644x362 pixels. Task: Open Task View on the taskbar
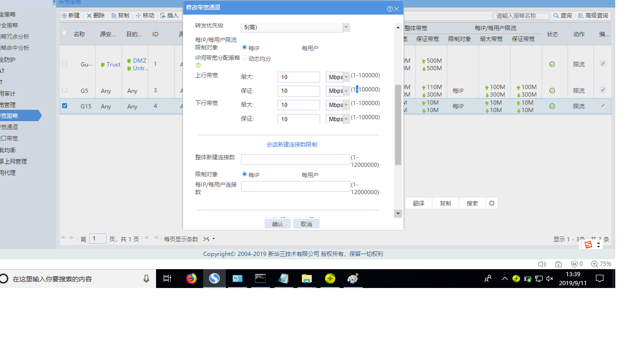(x=167, y=279)
